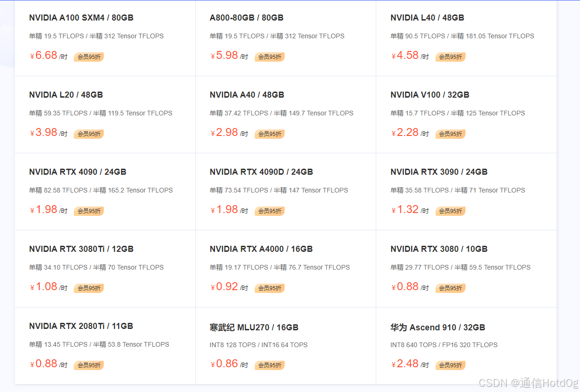Click the RTX 3080 spec line '单精 29.77 TFLOPS'
This screenshot has width=580, height=392.
[461, 267]
